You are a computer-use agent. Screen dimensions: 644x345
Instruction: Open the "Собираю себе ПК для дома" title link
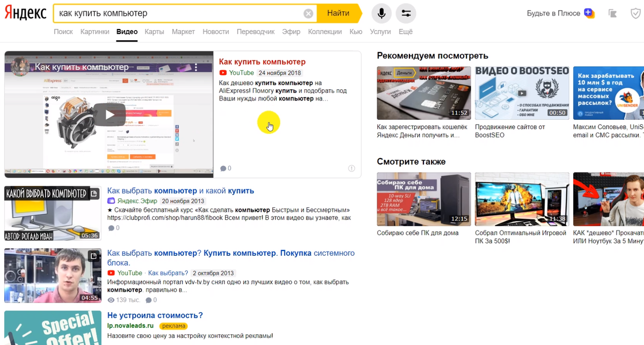[x=418, y=233]
